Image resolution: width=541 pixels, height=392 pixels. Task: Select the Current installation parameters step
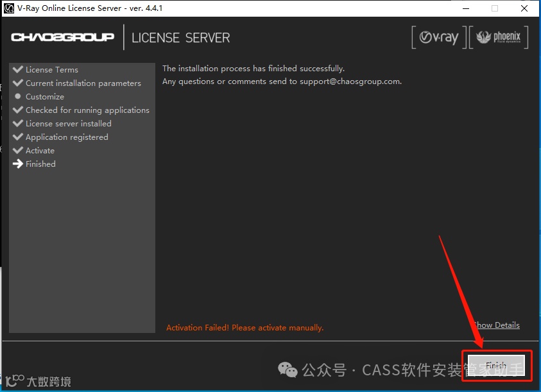[x=83, y=83]
